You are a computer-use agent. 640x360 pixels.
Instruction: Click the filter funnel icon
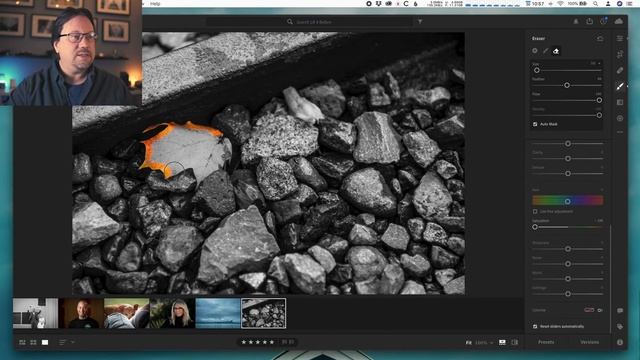pyautogui.click(x=420, y=22)
